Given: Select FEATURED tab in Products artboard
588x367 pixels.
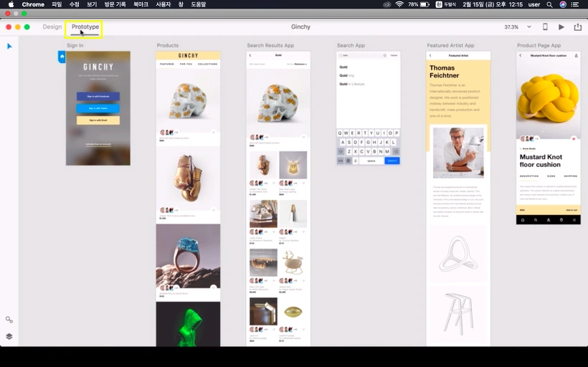Looking at the screenshot, I should [x=167, y=64].
